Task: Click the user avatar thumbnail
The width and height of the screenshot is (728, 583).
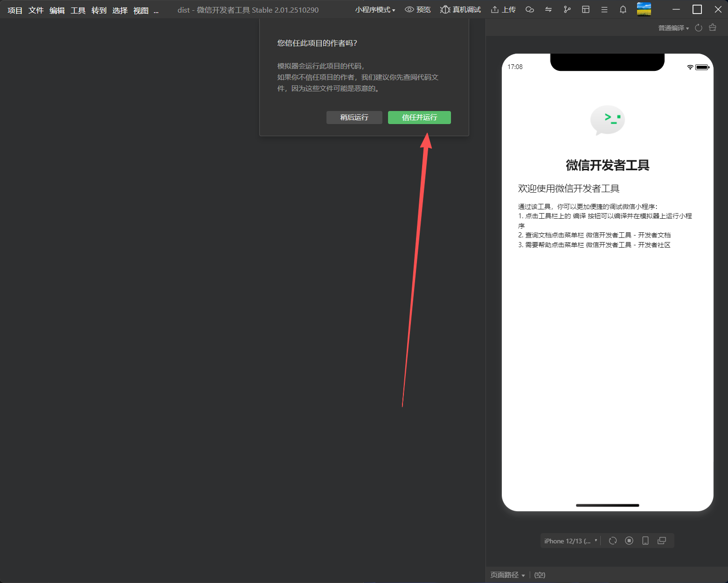Action: [x=644, y=9]
